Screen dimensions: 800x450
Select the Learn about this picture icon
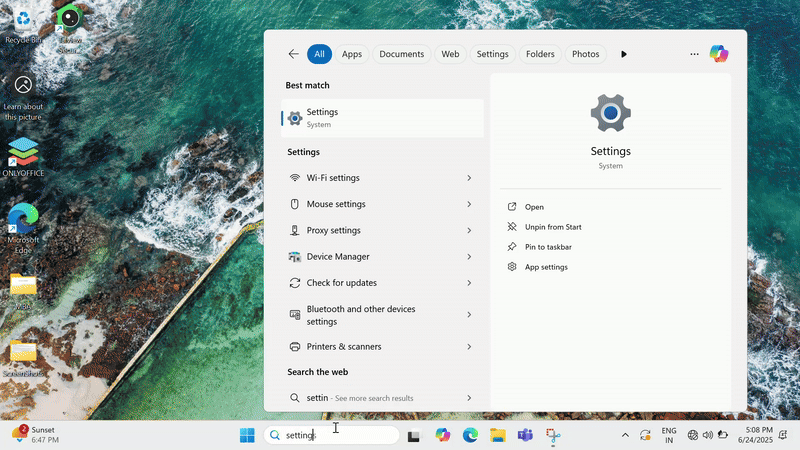coord(23,98)
